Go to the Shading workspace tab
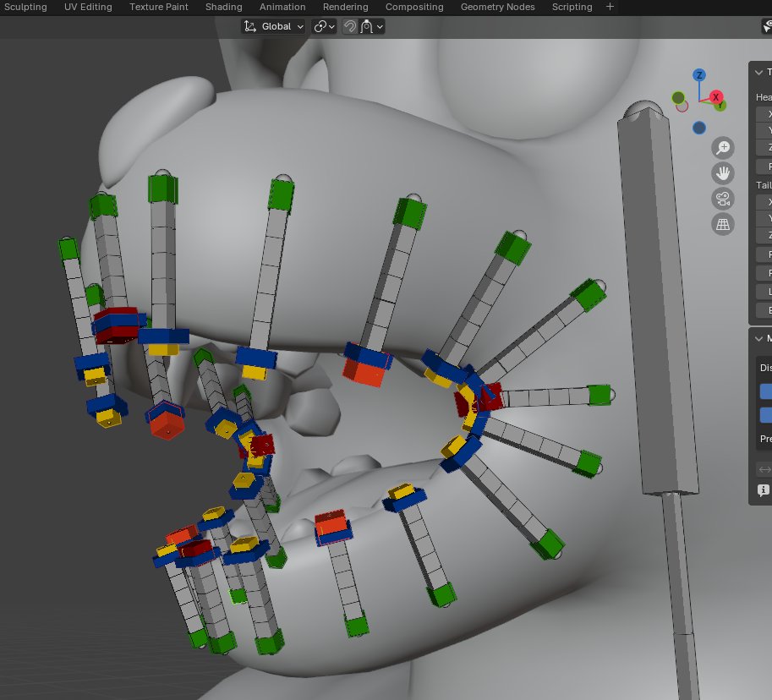 coord(223,7)
